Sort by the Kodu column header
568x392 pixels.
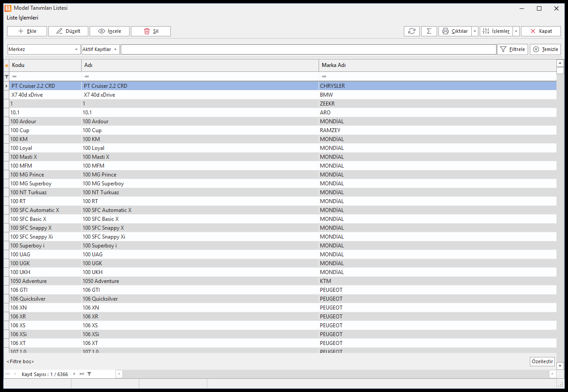pyautogui.click(x=45, y=65)
